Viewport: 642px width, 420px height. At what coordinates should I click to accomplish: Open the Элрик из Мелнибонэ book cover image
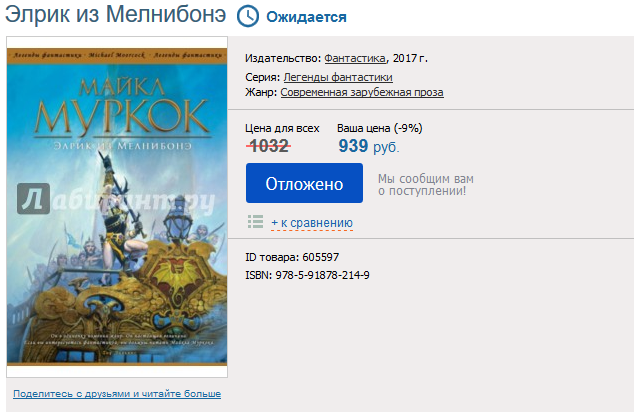117,206
